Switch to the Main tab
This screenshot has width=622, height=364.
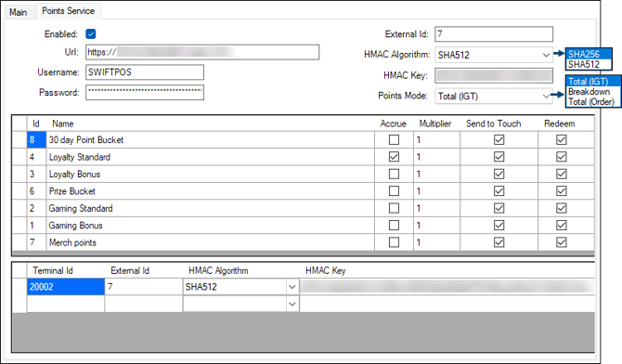tap(19, 12)
